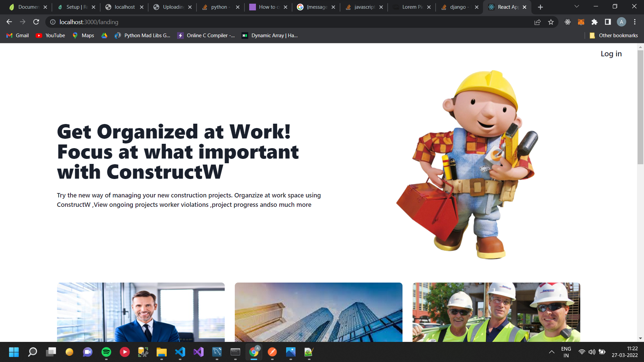Open the MetaMask fox extension
Image resolution: width=644 pixels, height=362 pixels.
click(581, 22)
